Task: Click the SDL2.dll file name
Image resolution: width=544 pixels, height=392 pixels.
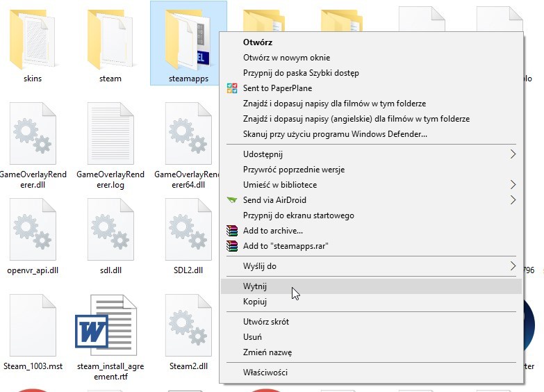Action: [188, 270]
